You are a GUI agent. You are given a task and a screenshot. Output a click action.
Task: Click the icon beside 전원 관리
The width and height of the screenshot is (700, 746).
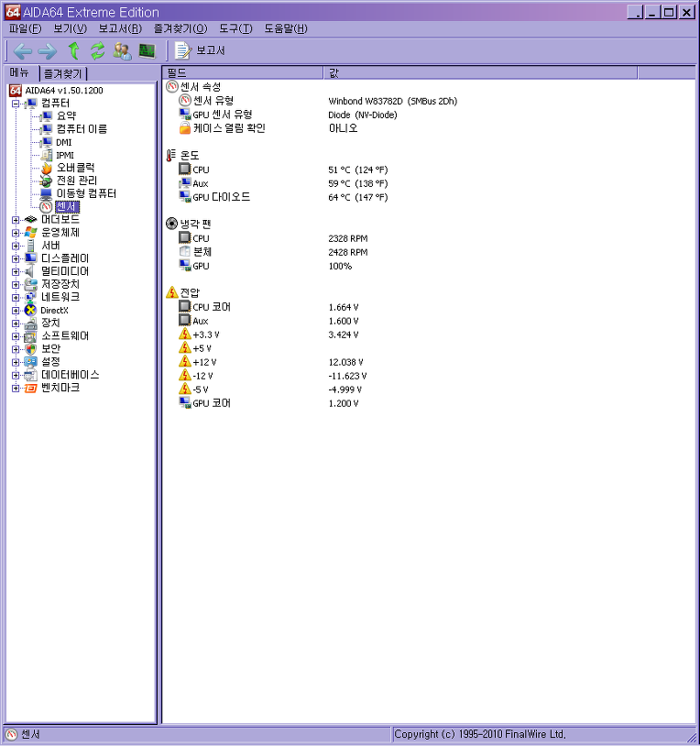46,181
